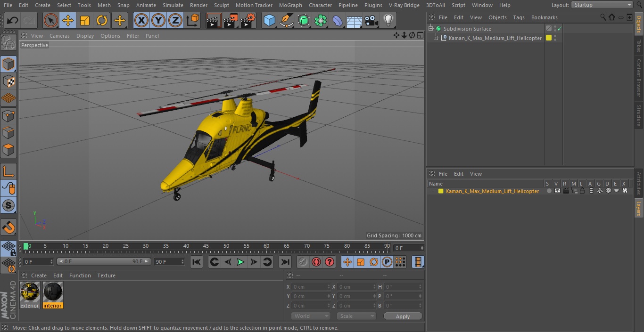Switch to Points mode
This screenshot has height=332, width=644.
[x=8, y=115]
